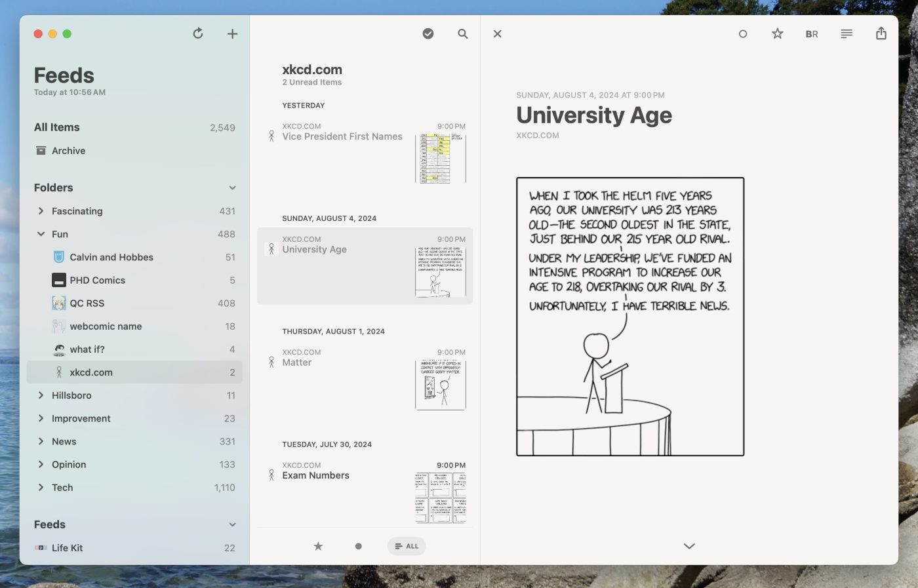Screen dimensions: 918x588
Task: Click Exam Numbers comic thumbnail
Action: point(441,498)
